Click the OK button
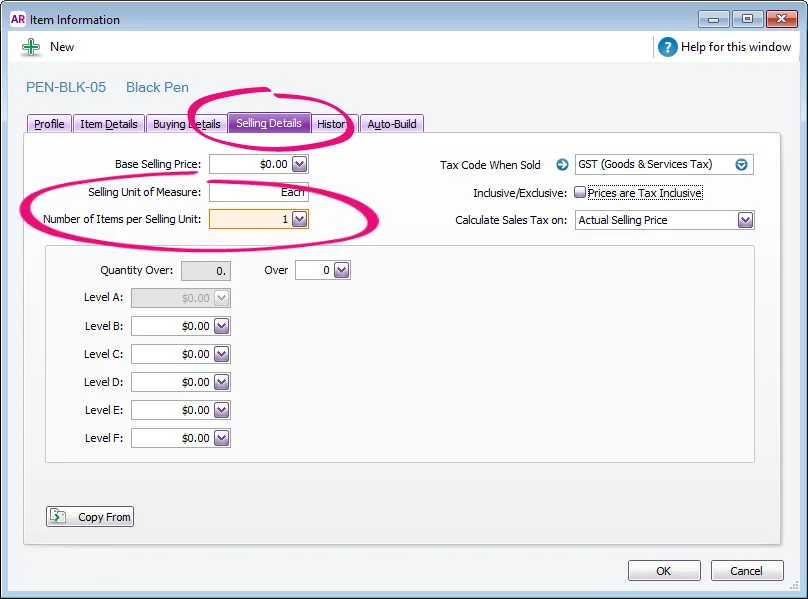The height and width of the screenshot is (599, 808). (664, 571)
